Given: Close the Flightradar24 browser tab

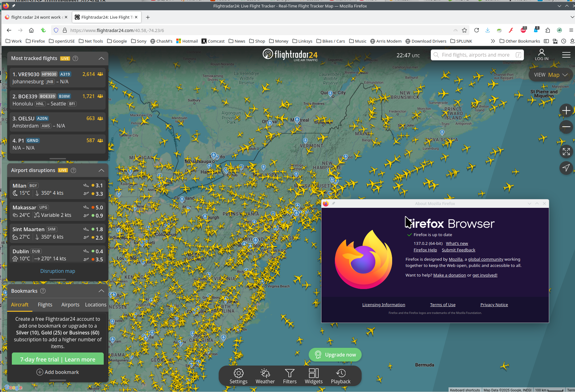Looking at the screenshot, I should 136,17.
